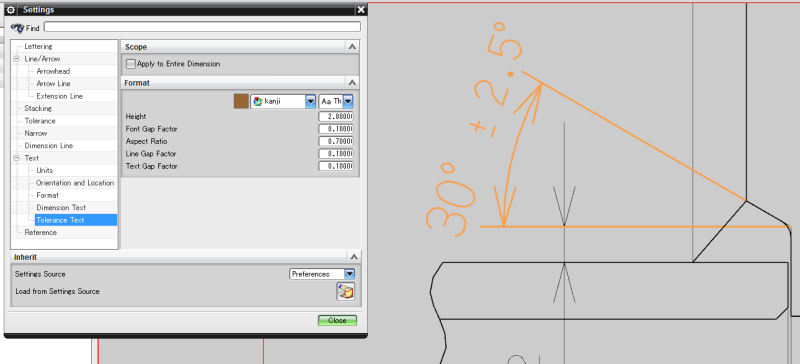Select Arrow Line in the settings tree
Image resolution: width=800 pixels, height=364 pixels.
tap(54, 84)
